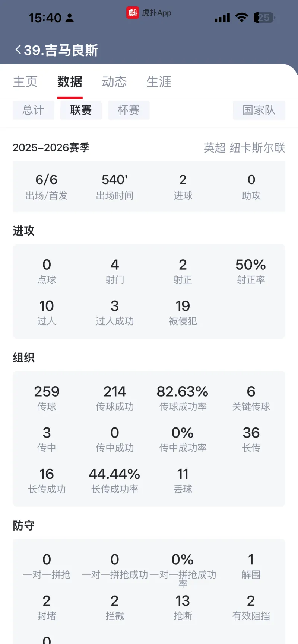The height and width of the screenshot is (644, 298).
Task: Tap the 进球 stat showing 2
Action: pyautogui.click(x=183, y=186)
